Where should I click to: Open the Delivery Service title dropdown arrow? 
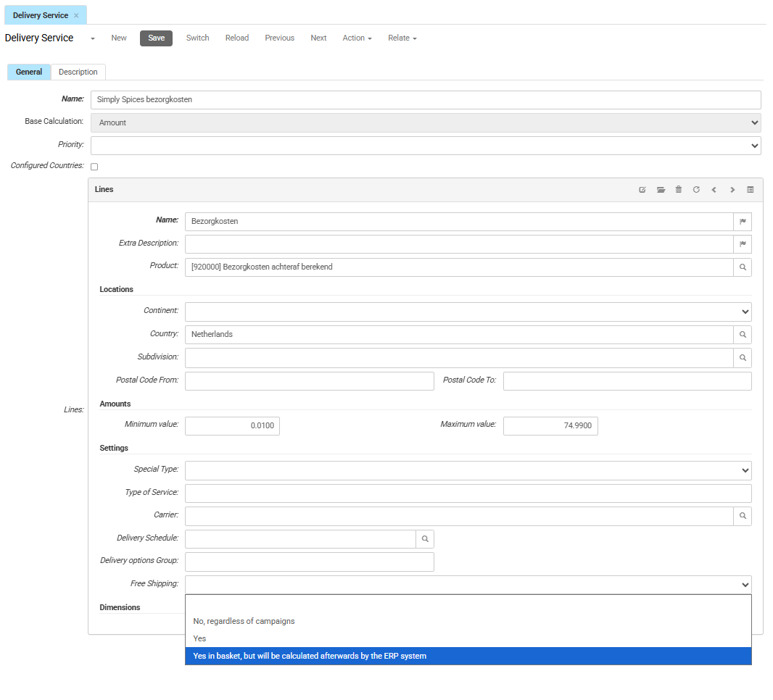(92, 38)
